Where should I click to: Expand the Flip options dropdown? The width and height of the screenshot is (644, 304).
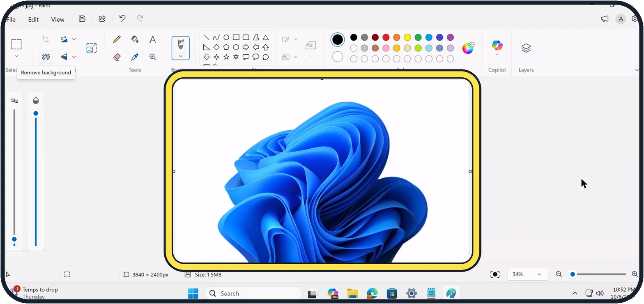(74, 57)
